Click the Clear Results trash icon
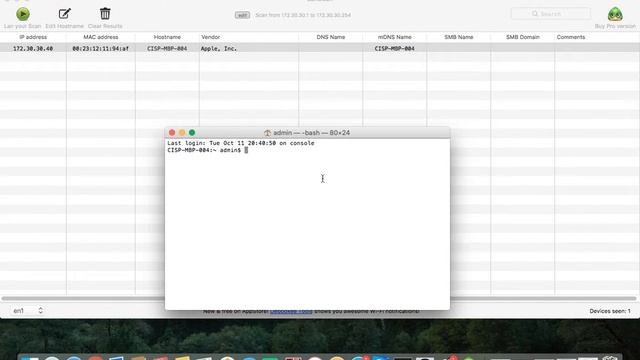This screenshot has height=360, width=640. click(105, 14)
